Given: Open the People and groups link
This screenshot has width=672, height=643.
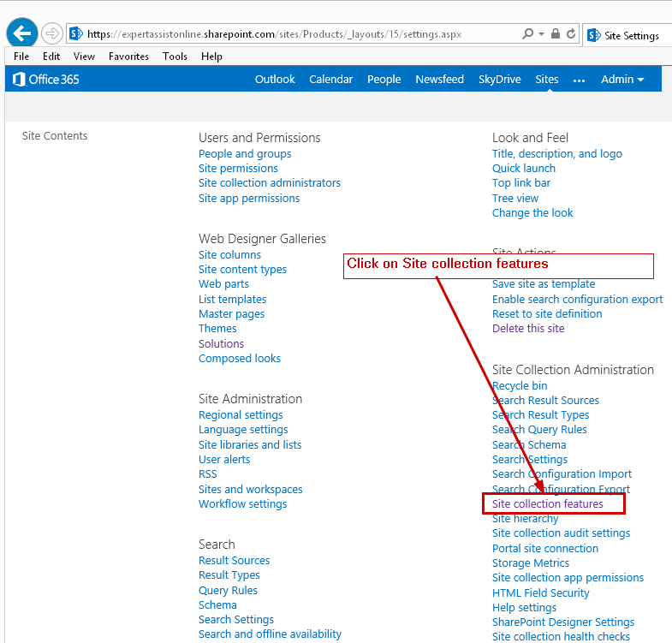Looking at the screenshot, I should pyautogui.click(x=245, y=154).
